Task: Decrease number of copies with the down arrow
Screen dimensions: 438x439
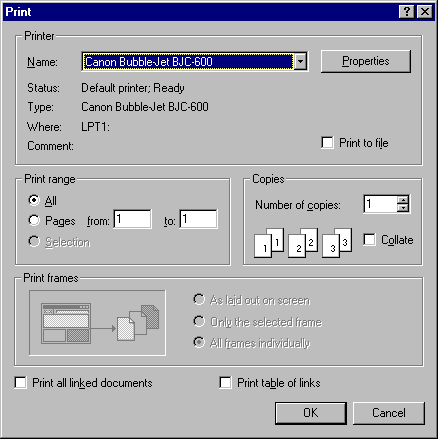Action: tap(403, 208)
